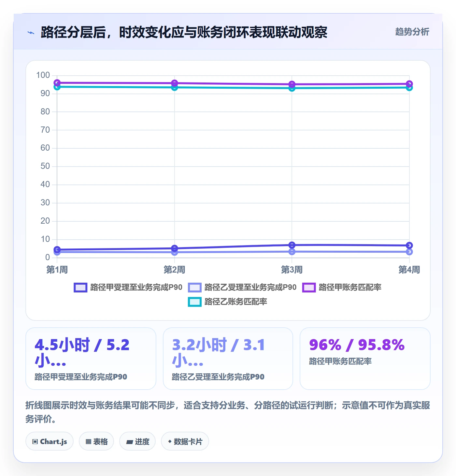456x476 pixels.
Task: Click legend text 路径甲受理至业务完成P90
Action: pos(136,288)
